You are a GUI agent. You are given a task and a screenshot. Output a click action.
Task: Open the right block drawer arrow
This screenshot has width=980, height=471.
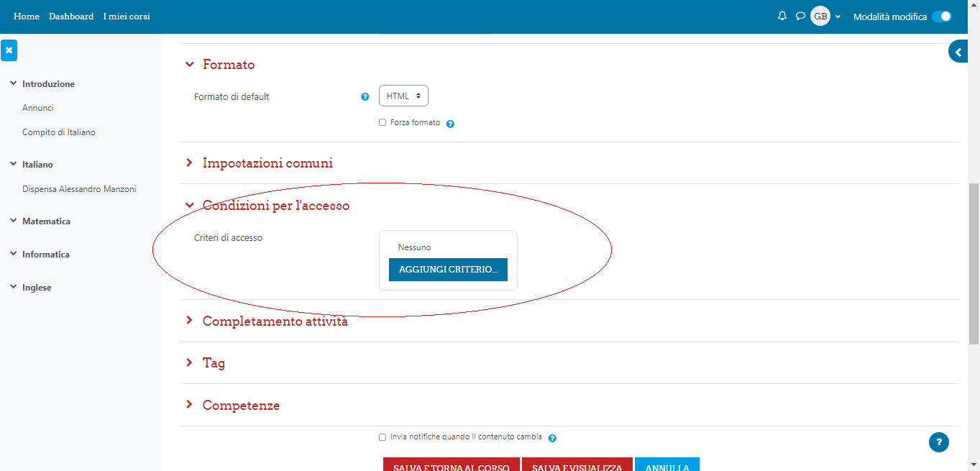(x=958, y=52)
